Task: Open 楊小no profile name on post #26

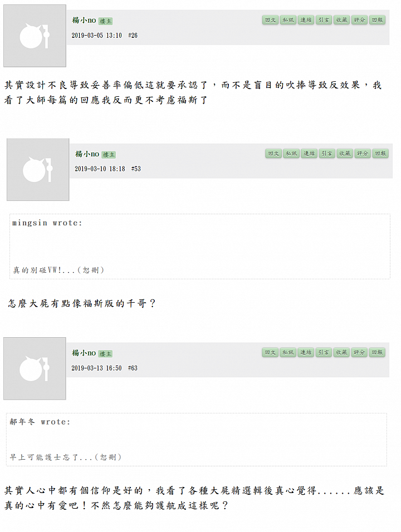Action: coord(84,21)
